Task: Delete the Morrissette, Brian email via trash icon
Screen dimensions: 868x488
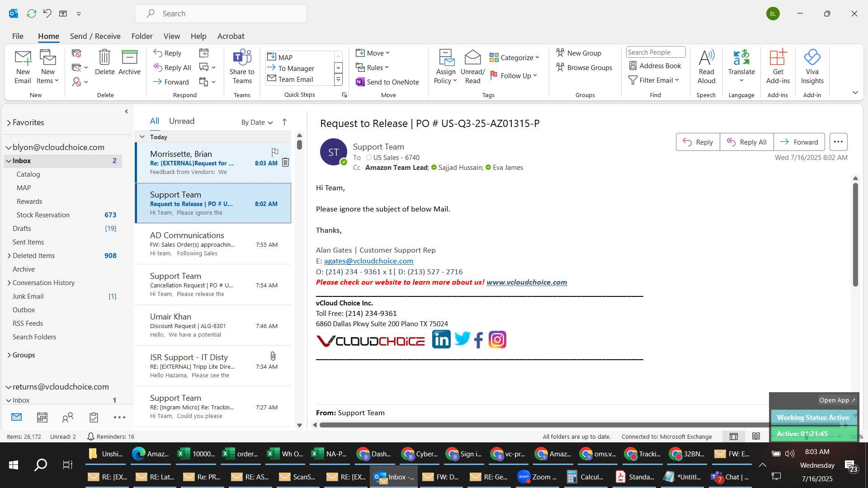Action: point(285,162)
